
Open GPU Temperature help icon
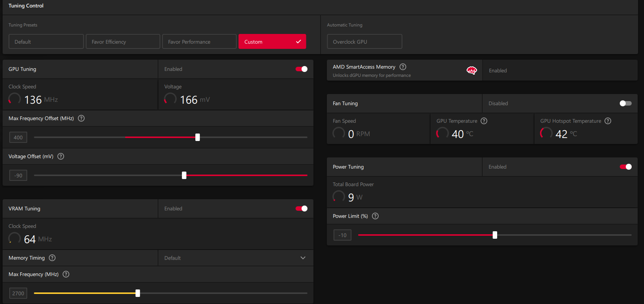pyautogui.click(x=484, y=121)
